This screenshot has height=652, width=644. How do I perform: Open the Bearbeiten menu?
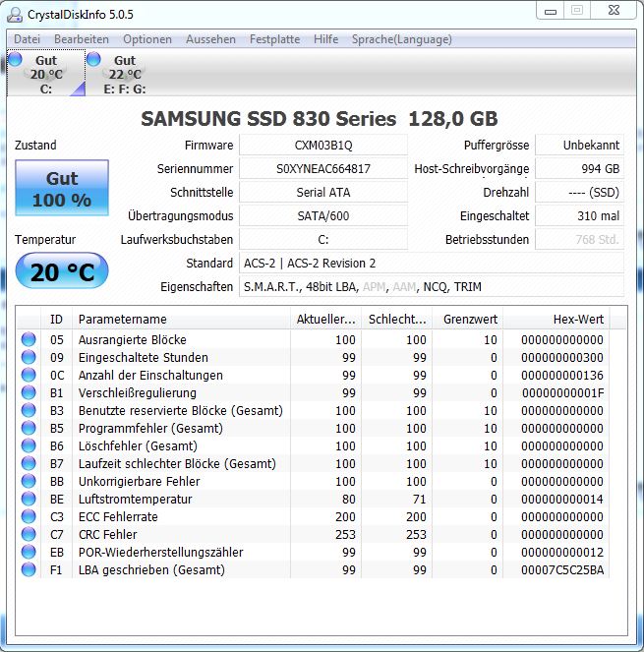[x=82, y=39]
